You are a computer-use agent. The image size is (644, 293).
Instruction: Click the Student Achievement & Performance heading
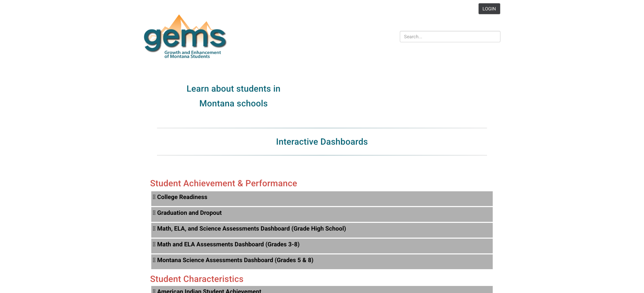[x=223, y=183]
